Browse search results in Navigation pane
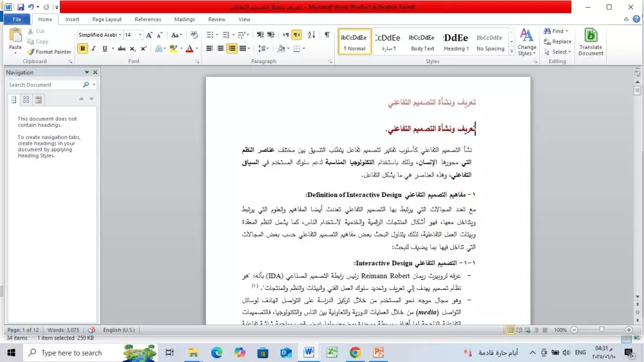 pyautogui.click(x=39, y=99)
